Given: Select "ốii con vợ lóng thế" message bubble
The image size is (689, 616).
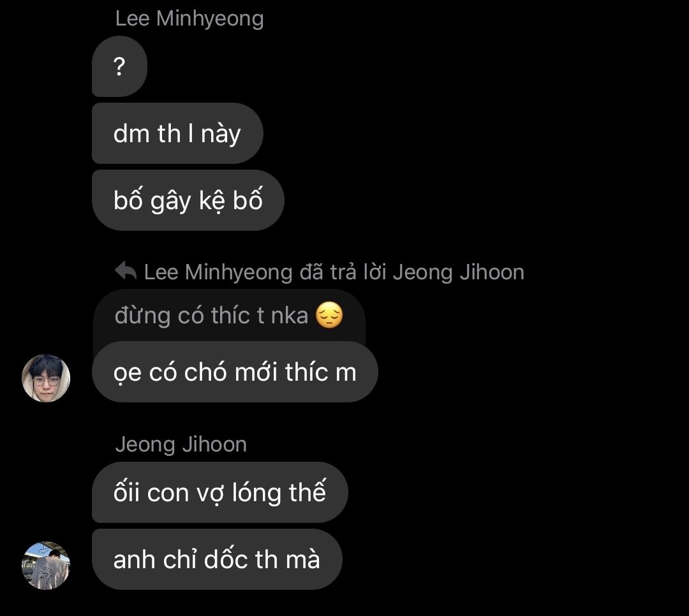Looking at the screenshot, I should pyautogui.click(x=220, y=492).
